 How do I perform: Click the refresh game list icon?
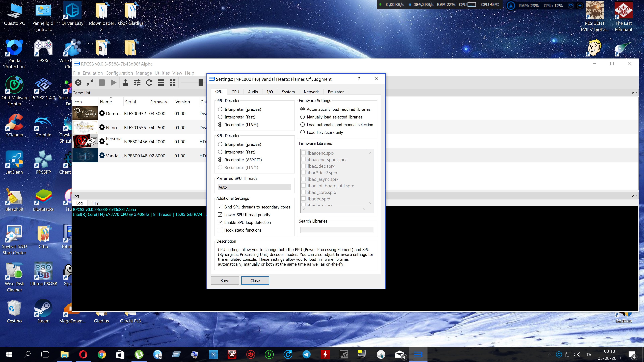(x=149, y=82)
